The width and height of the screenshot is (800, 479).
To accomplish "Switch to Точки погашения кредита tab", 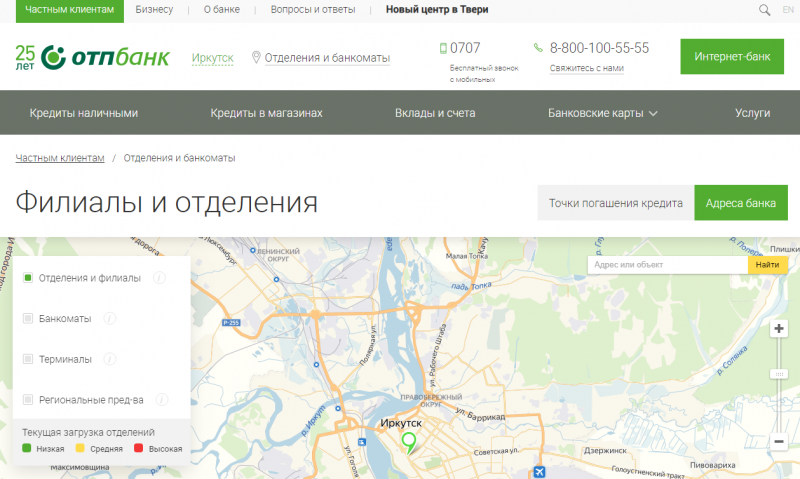I will point(615,203).
